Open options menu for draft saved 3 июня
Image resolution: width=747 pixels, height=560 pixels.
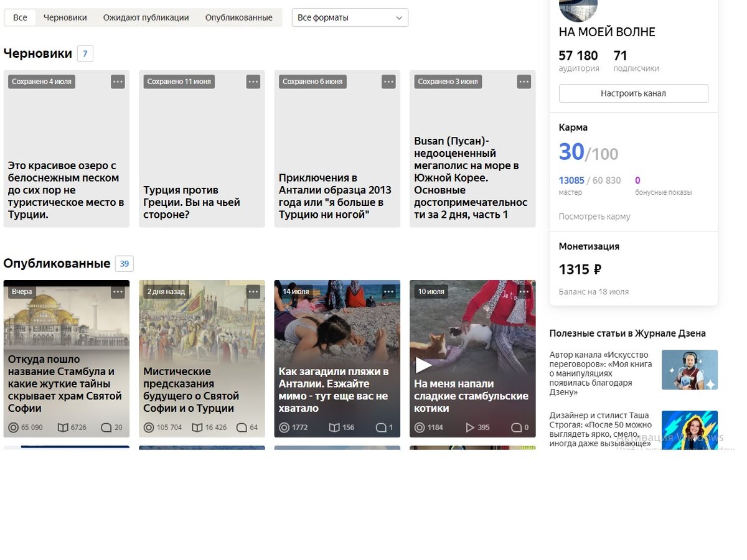tap(524, 82)
